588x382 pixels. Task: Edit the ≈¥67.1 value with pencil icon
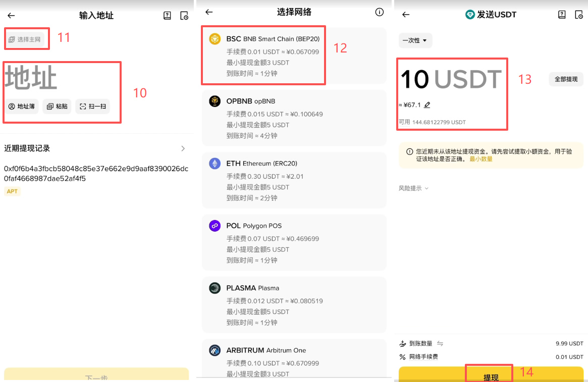click(x=427, y=105)
